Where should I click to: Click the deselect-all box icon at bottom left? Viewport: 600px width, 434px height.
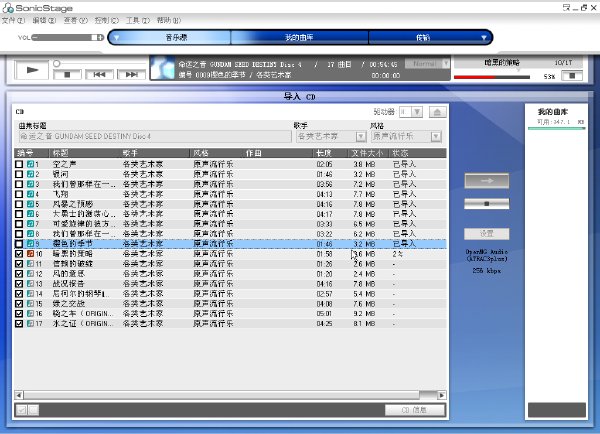[33, 410]
